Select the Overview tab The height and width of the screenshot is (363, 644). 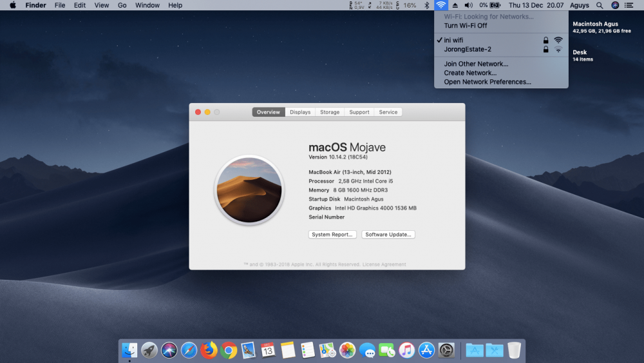point(268,112)
